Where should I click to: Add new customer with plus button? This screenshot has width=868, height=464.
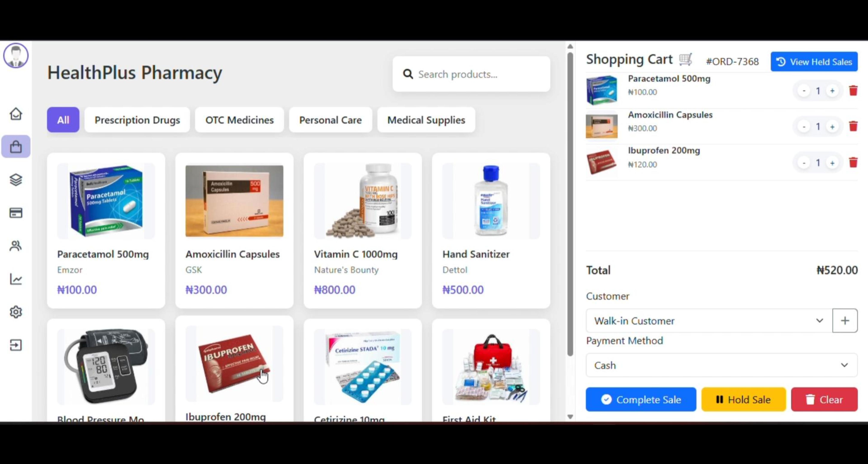pos(845,321)
